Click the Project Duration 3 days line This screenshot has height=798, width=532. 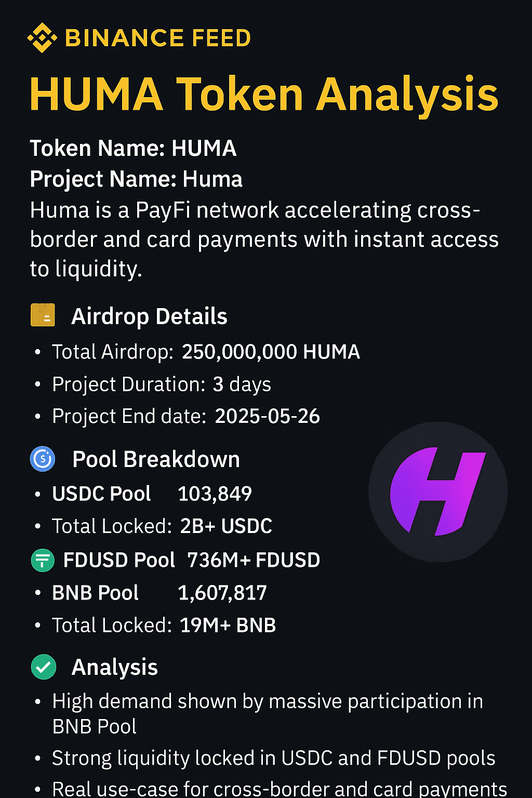[162, 384]
